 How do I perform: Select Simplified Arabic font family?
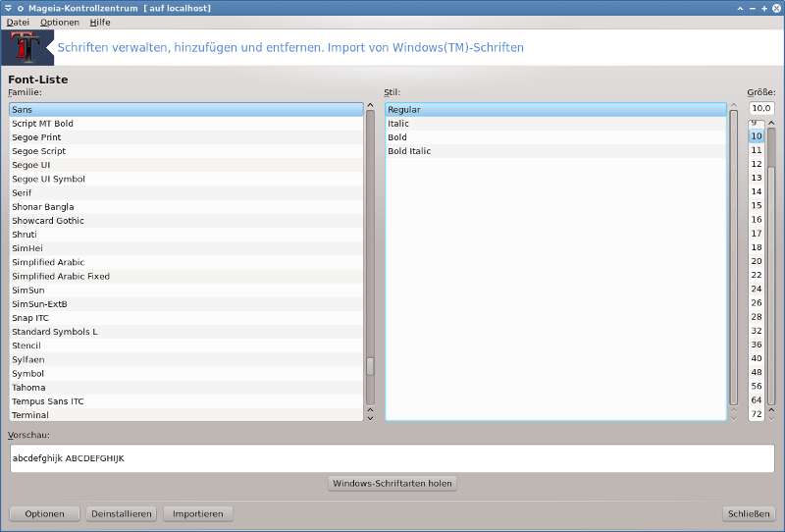(x=186, y=262)
